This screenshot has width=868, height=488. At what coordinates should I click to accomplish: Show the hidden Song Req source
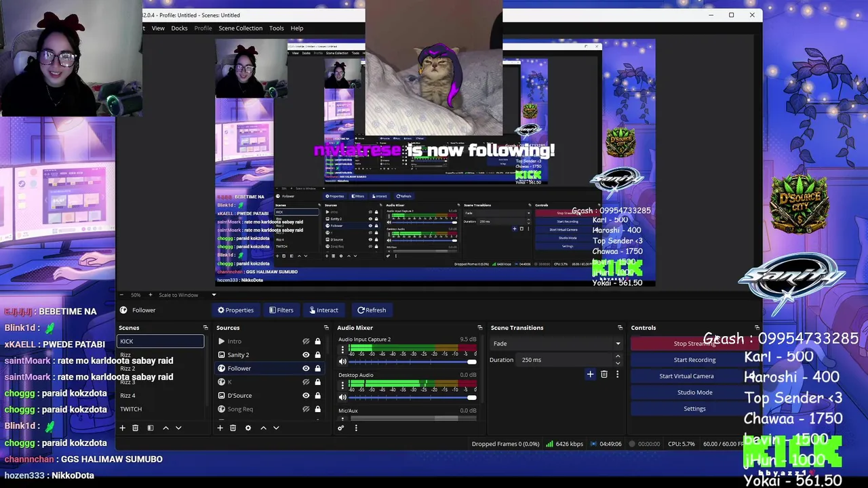[306, 409]
